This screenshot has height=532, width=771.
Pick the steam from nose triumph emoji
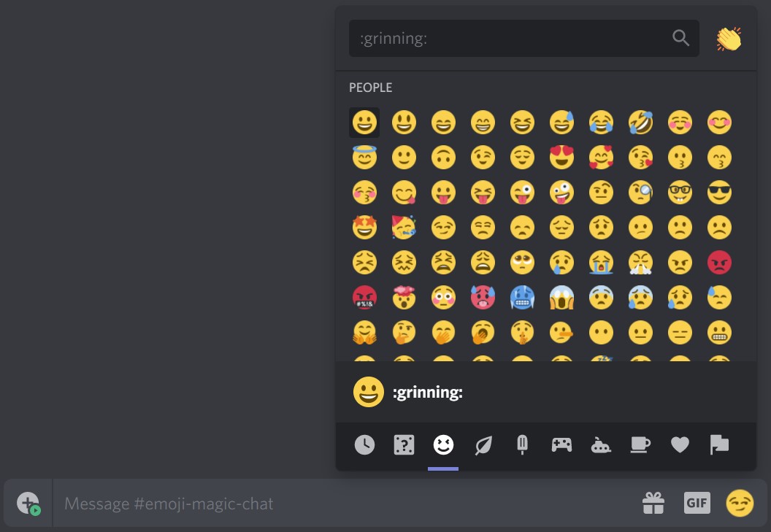tap(640, 262)
